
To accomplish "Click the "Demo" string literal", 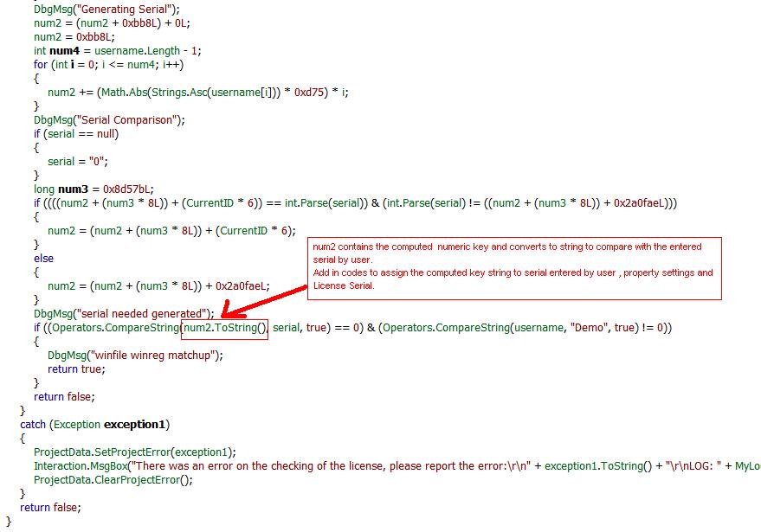I will 590,328.
